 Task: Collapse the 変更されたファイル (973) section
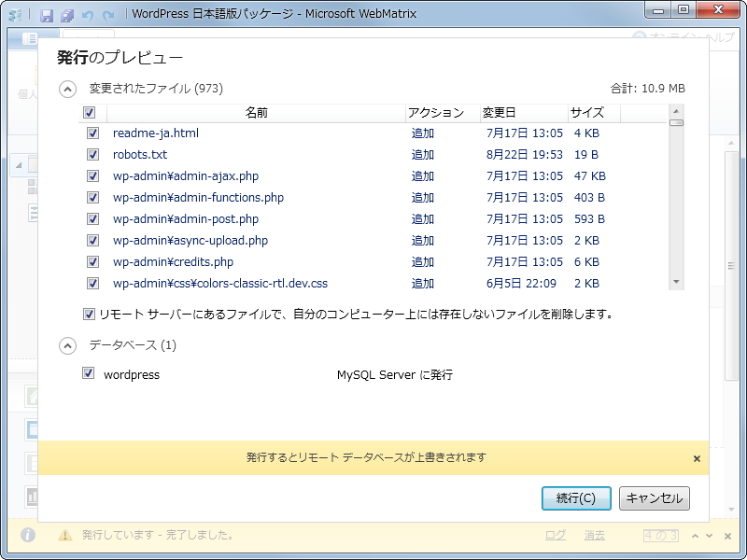[65, 88]
